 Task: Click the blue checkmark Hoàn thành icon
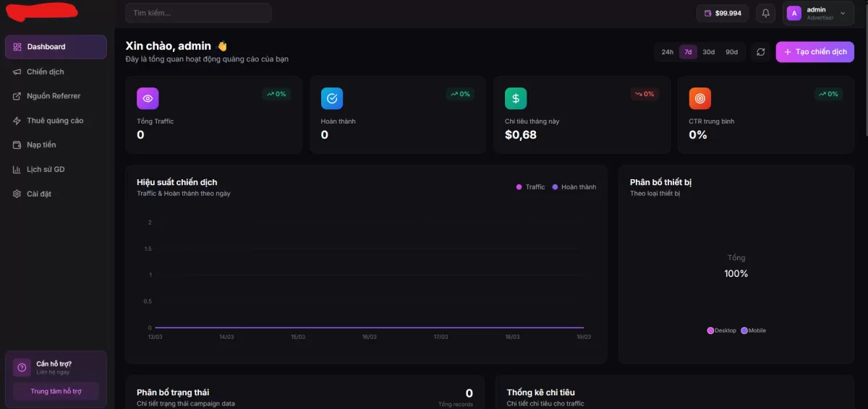tap(332, 98)
